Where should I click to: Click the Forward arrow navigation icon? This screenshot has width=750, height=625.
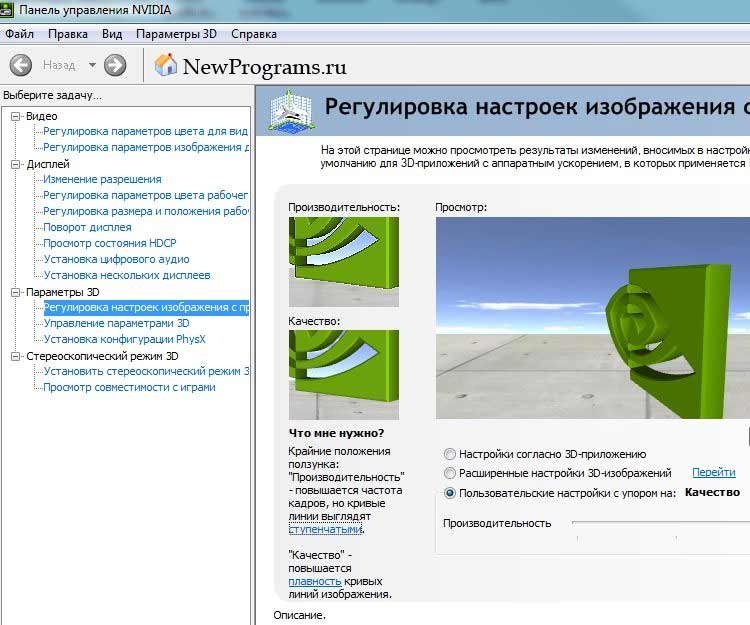point(115,65)
